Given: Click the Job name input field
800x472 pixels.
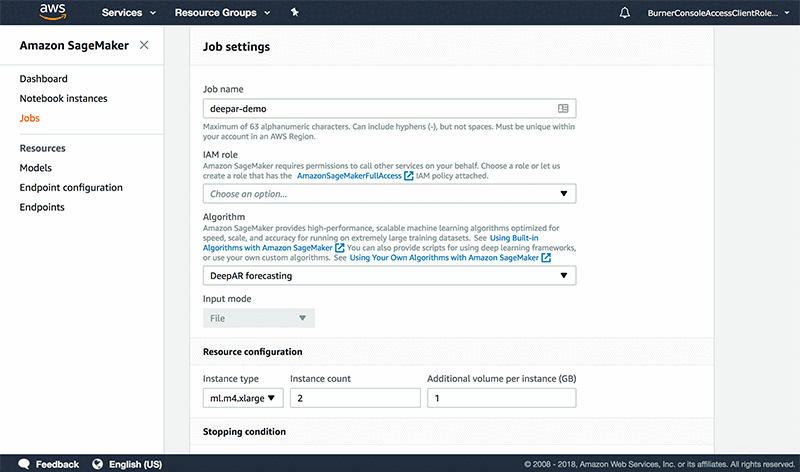Looking at the screenshot, I should [389, 108].
